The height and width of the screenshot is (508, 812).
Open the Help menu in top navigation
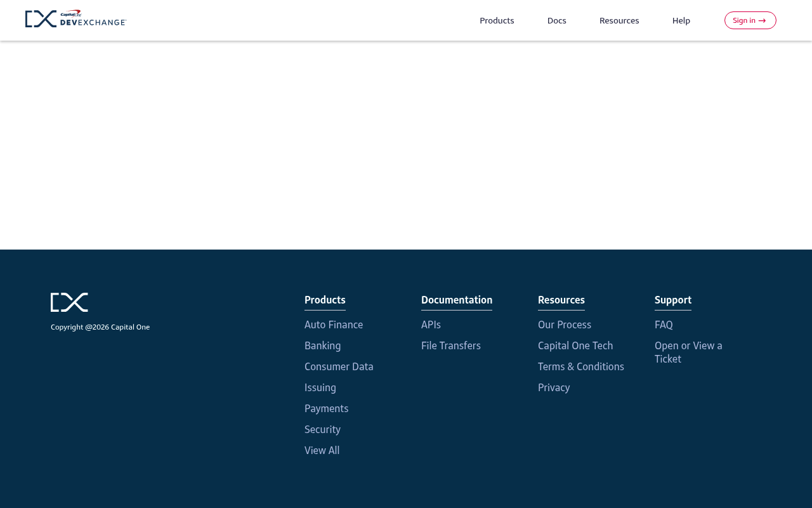point(681,20)
